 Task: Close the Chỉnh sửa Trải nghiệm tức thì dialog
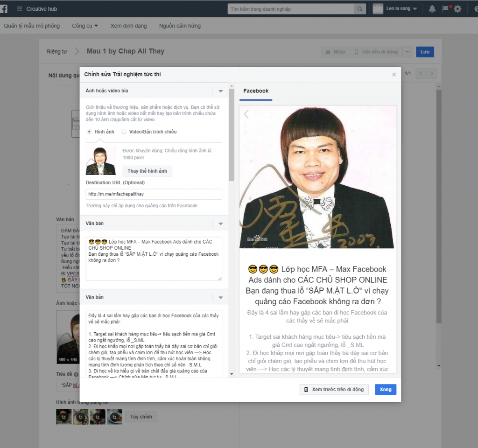pos(394,74)
